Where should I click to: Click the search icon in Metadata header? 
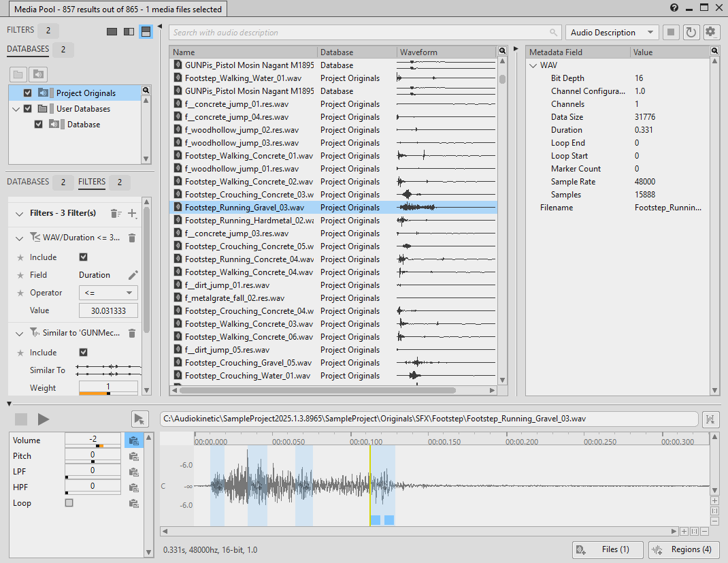click(x=714, y=51)
